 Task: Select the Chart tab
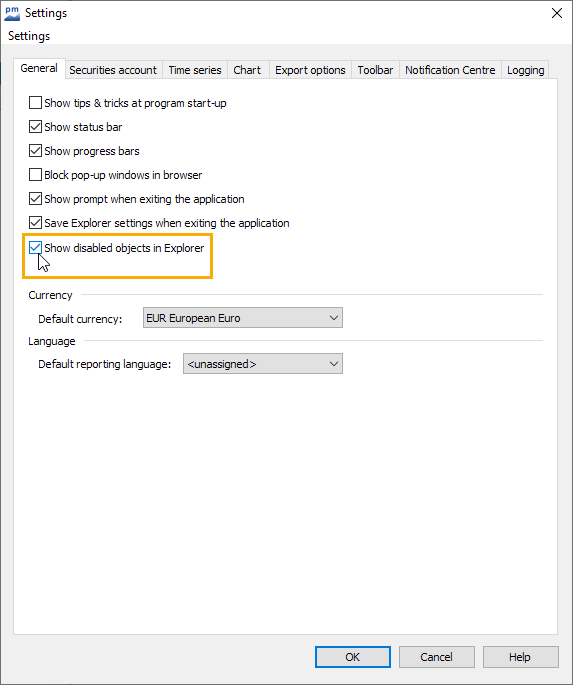[x=247, y=70]
